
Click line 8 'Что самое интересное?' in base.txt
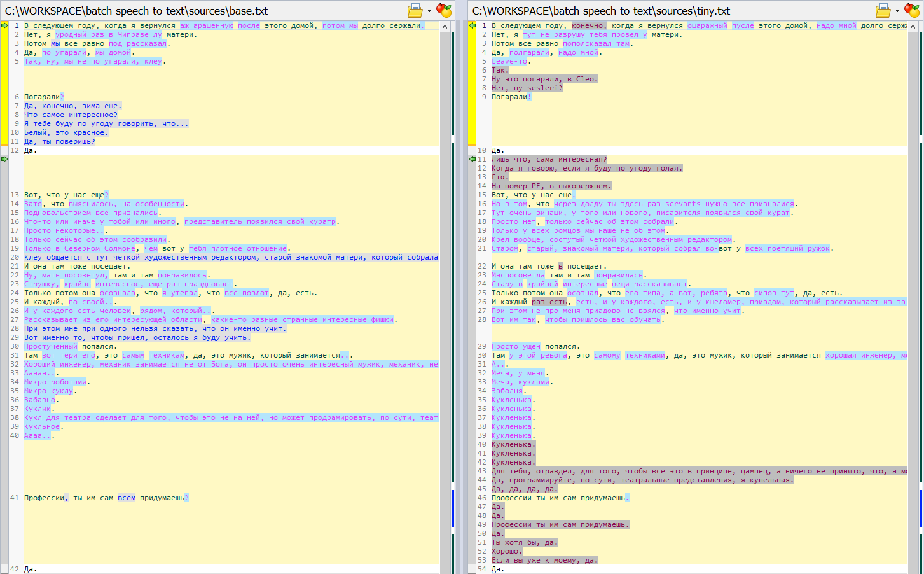(70, 115)
